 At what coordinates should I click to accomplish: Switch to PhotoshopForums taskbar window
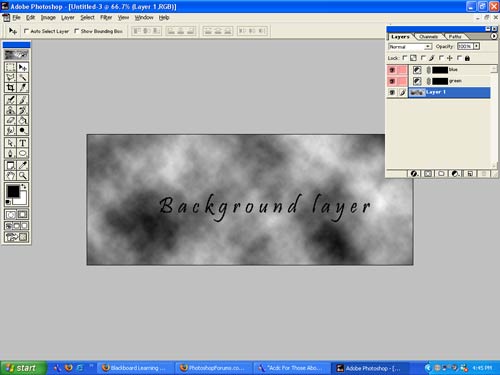(213, 368)
